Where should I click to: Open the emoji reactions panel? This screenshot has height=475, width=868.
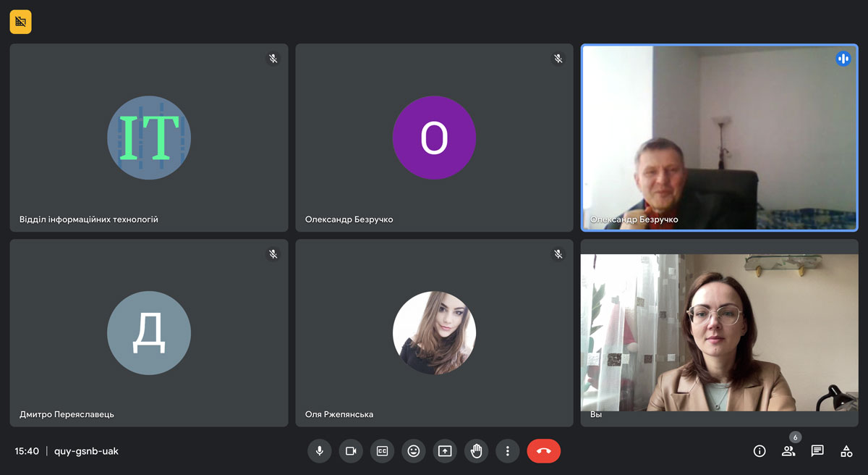414,451
